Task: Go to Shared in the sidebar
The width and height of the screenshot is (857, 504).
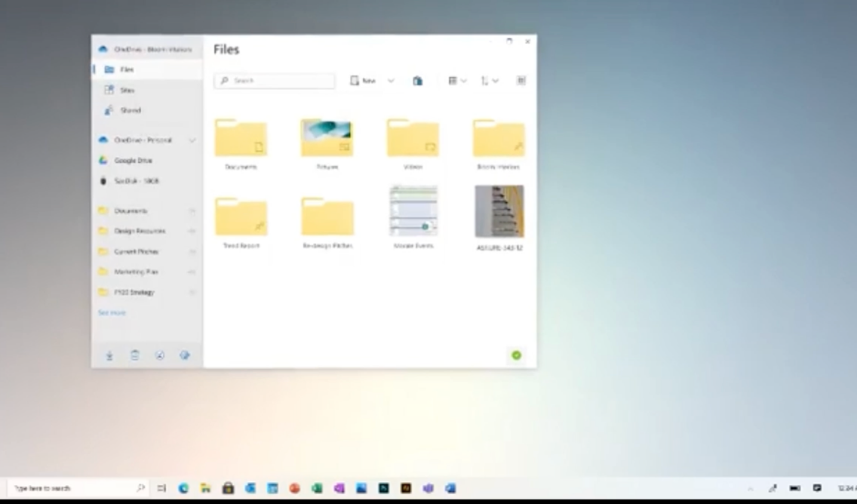Action: 130,110
